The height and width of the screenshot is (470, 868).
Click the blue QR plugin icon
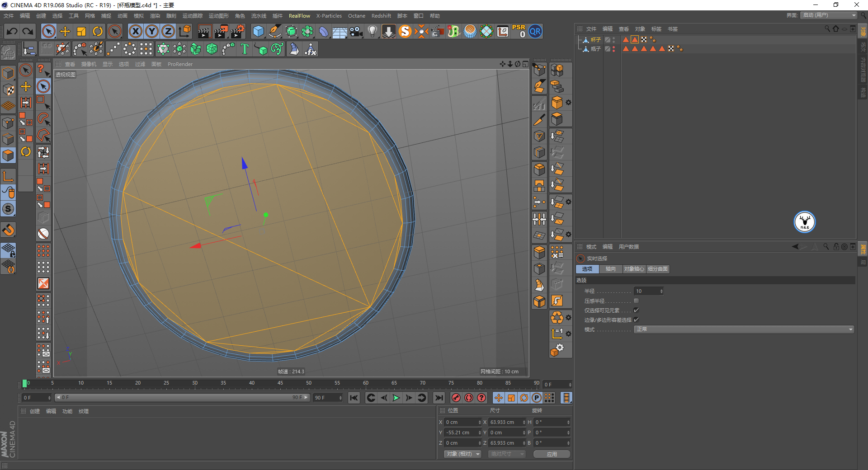pyautogui.click(x=535, y=31)
